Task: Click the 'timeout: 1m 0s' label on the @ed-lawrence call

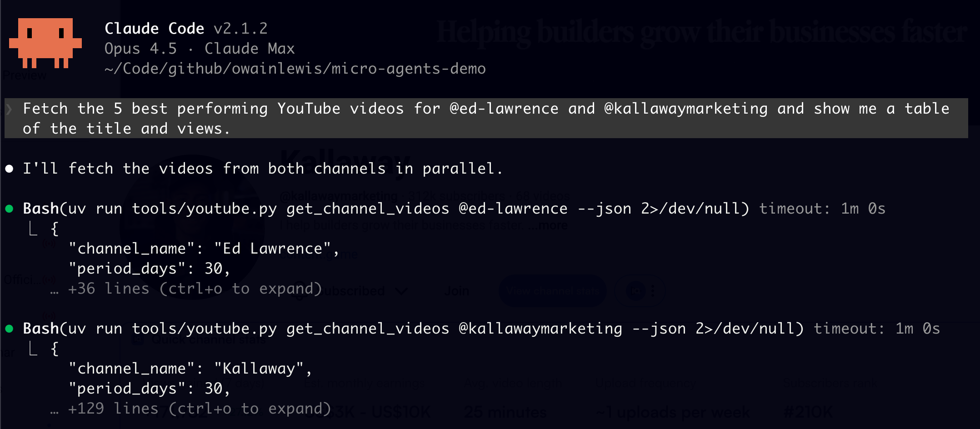Action: click(822, 209)
